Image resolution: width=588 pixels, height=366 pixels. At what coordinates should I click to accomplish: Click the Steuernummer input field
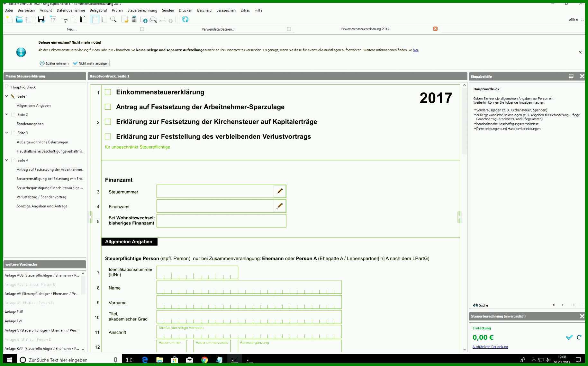(x=215, y=191)
